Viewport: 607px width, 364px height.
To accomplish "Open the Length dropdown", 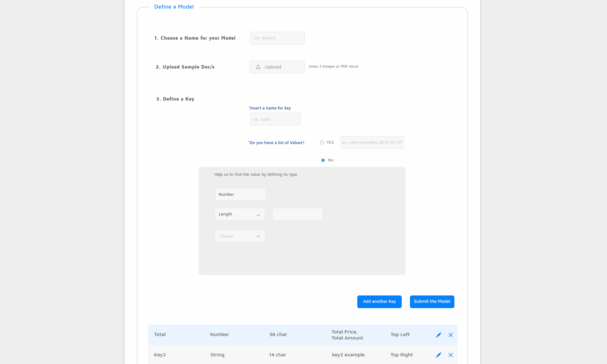I will (240, 214).
